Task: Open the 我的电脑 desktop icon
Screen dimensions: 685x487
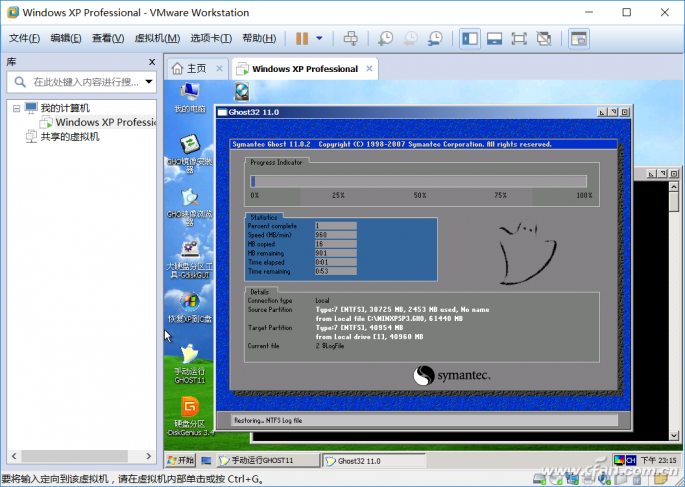Action: [190, 98]
